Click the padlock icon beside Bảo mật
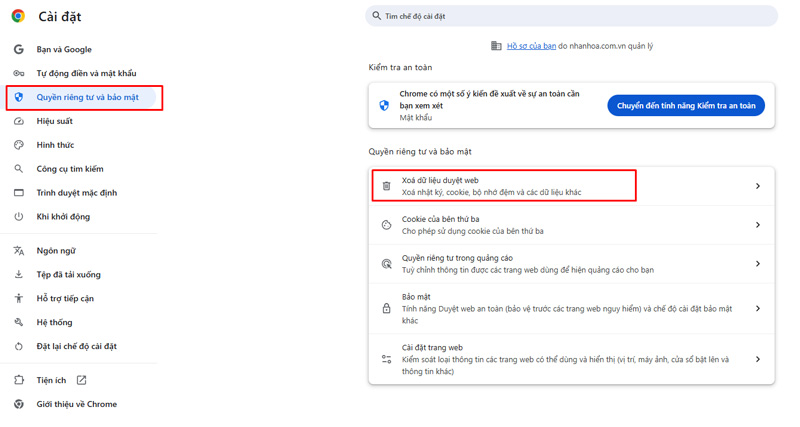 387,309
